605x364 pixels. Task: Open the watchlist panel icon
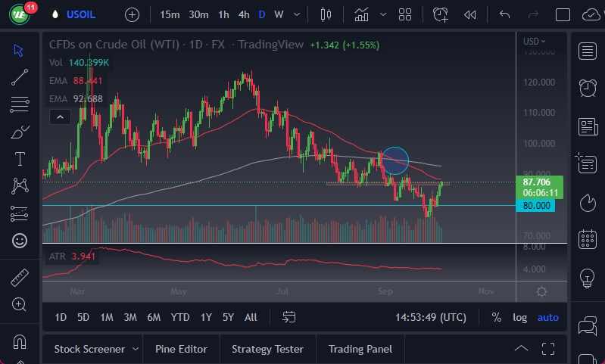(587, 51)
